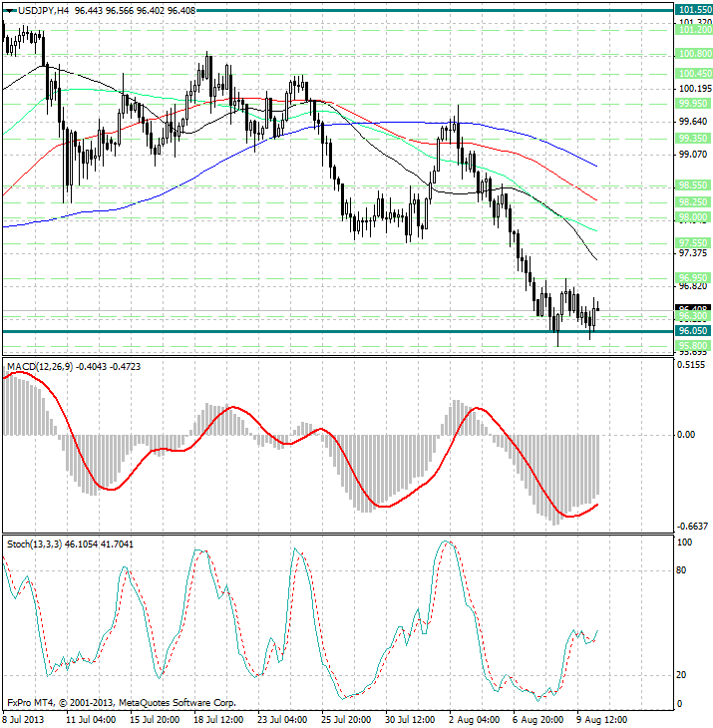713x728 pixels.
Task: Click the 15 Jul 20:00 date label
Action: click(155, 720)
